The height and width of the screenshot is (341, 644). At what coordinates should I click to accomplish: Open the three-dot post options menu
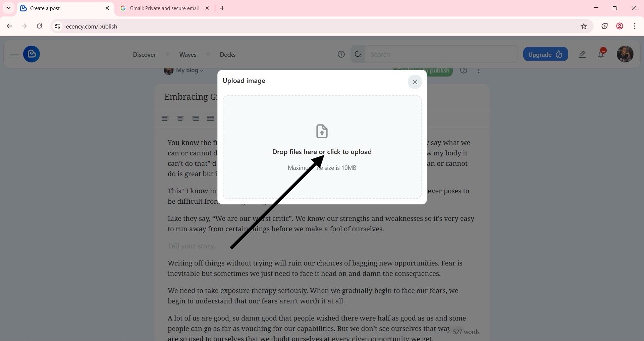479,71
